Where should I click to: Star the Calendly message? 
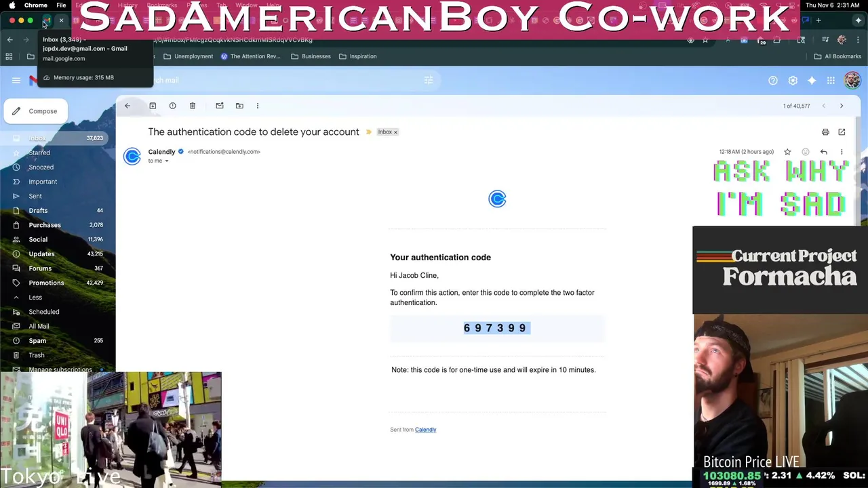tap(787, 152)
